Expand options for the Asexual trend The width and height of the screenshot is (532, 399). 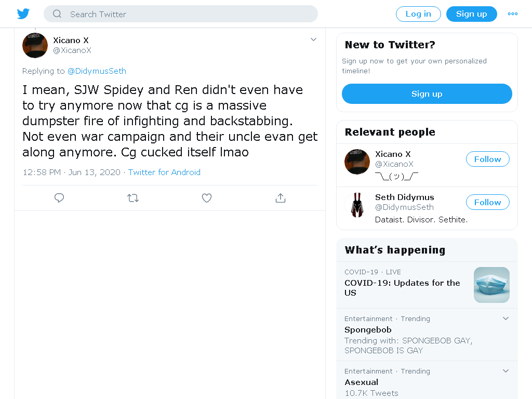click(506, 371)
